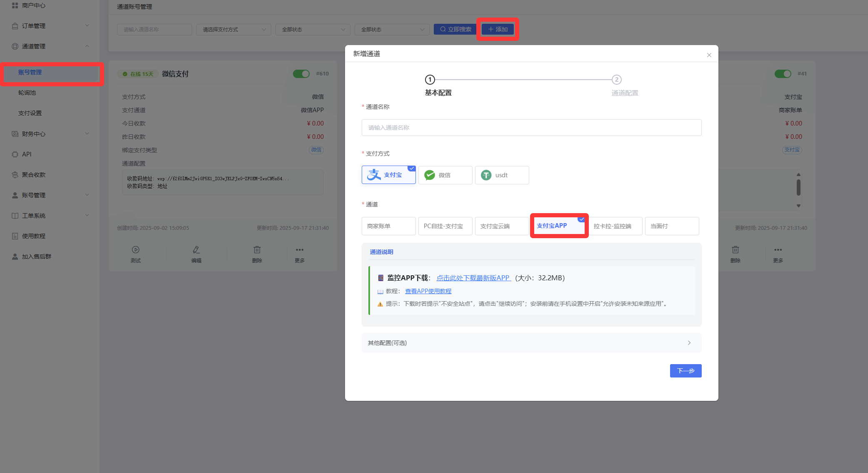Open the 聚合收款 sidebar item
868x473 pixels.
[34, 175]
